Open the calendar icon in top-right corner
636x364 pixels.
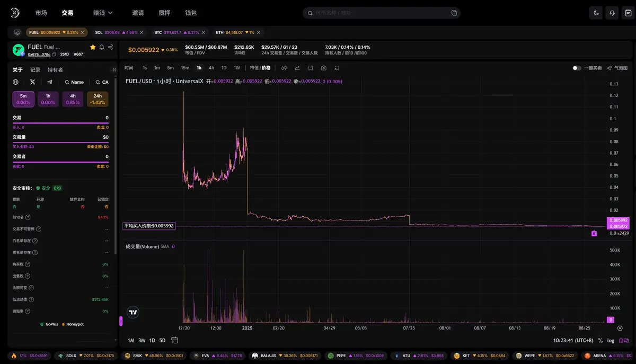pyautogui.click(x=629, y=13)
